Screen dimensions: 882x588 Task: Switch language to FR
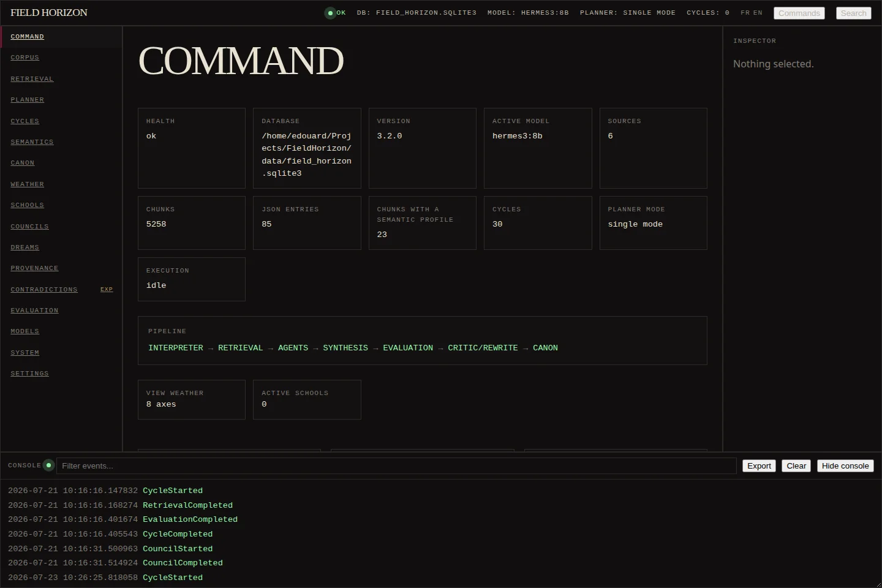745,13
